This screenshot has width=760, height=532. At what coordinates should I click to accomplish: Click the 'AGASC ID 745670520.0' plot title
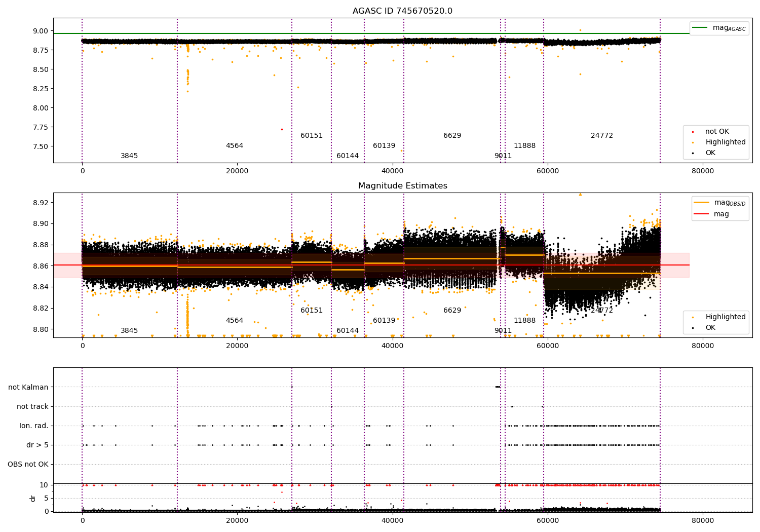tap(402, 11)
